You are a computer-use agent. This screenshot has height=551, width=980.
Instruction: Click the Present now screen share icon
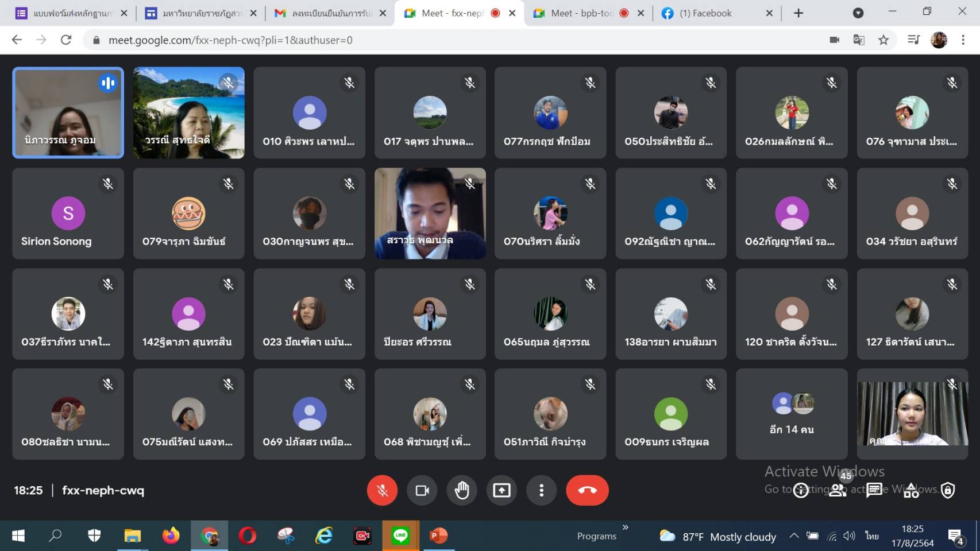click(501, 490)
